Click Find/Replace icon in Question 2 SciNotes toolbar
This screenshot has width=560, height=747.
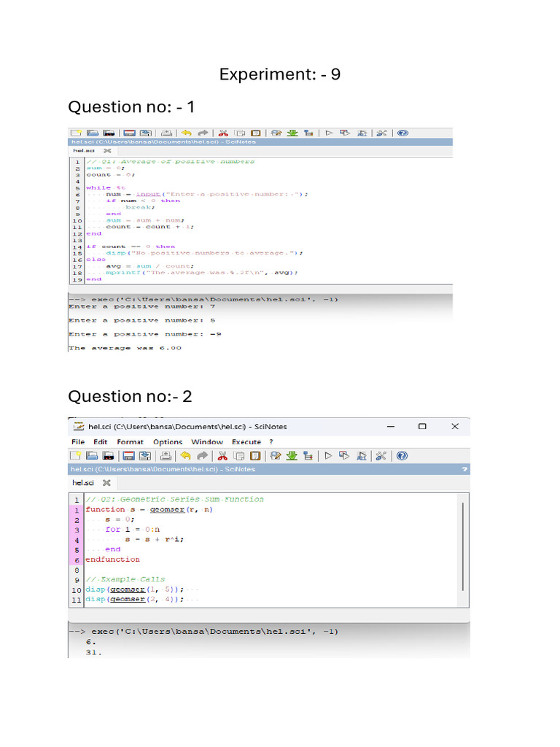(x=275, y=456)
